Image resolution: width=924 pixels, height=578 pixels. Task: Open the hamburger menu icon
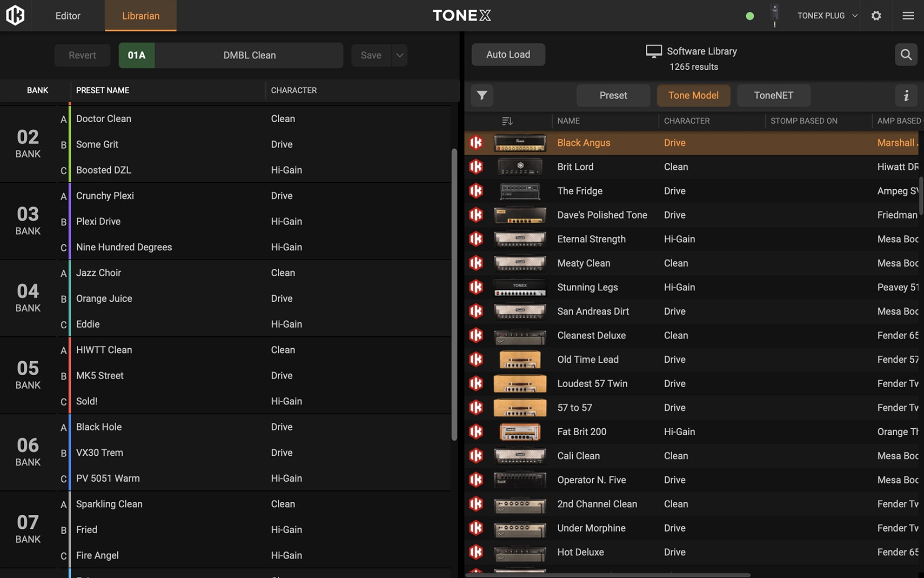pyautogui.click(x=908, y=16)
